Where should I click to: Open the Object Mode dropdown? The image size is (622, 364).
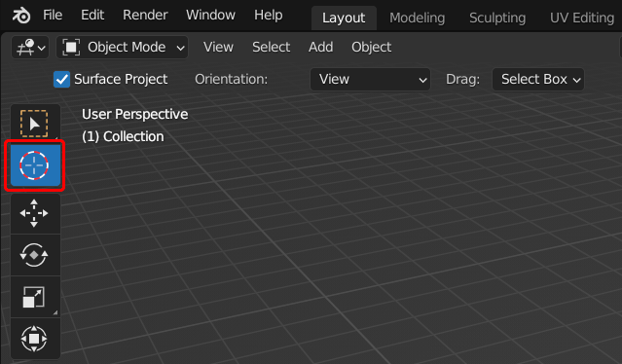click(123, 48)
